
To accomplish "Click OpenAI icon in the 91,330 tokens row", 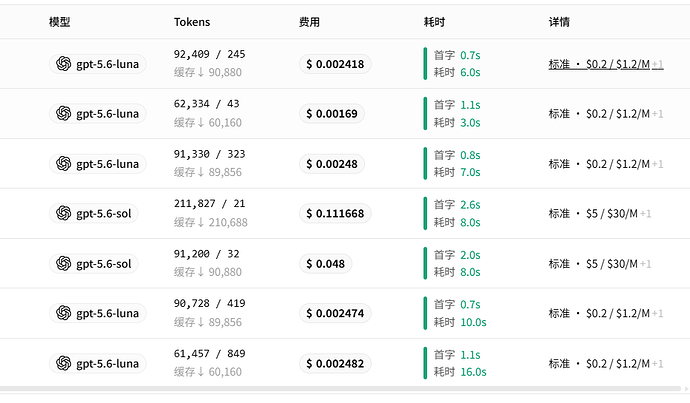I will click(63, 164).
